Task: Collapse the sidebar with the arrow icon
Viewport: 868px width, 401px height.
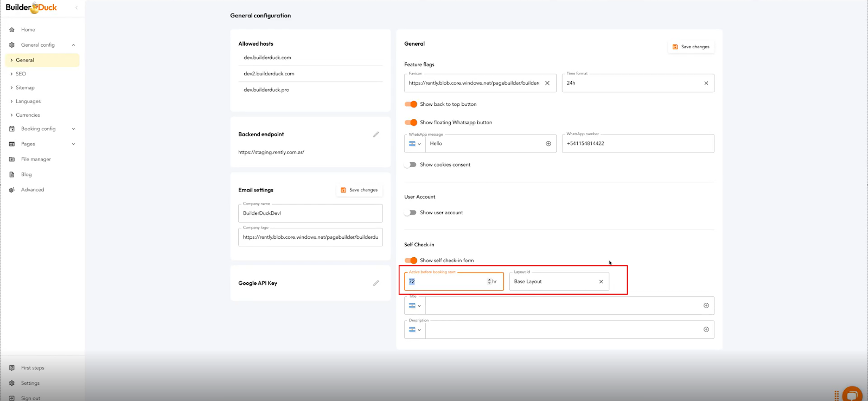Action: click(76, 8)
